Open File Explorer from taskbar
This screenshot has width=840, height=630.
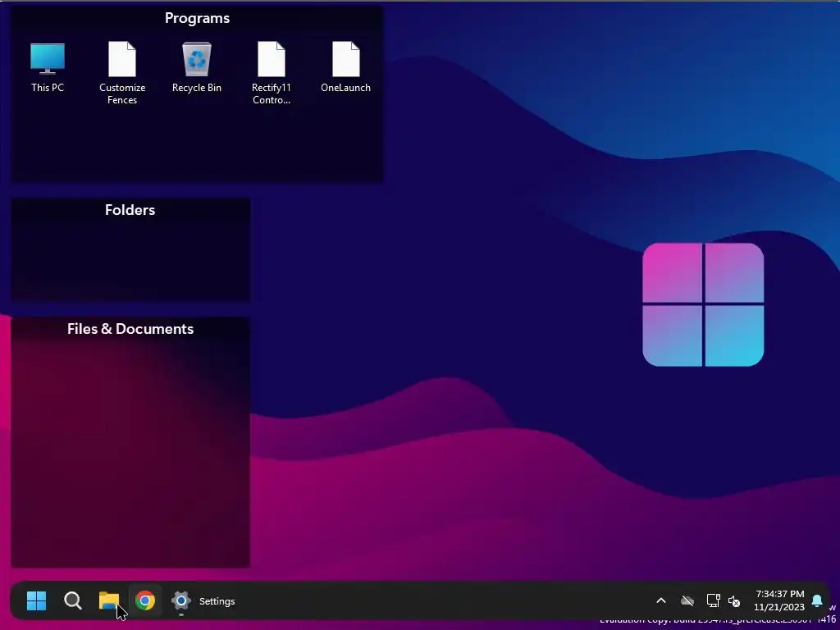pos(109,601)
